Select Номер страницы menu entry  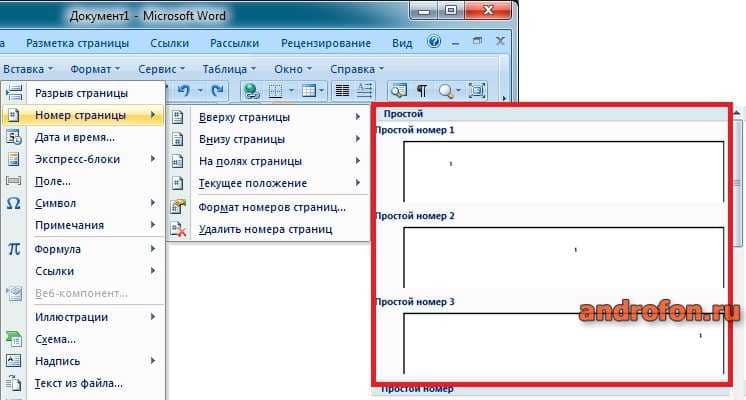tap(83, 115)
